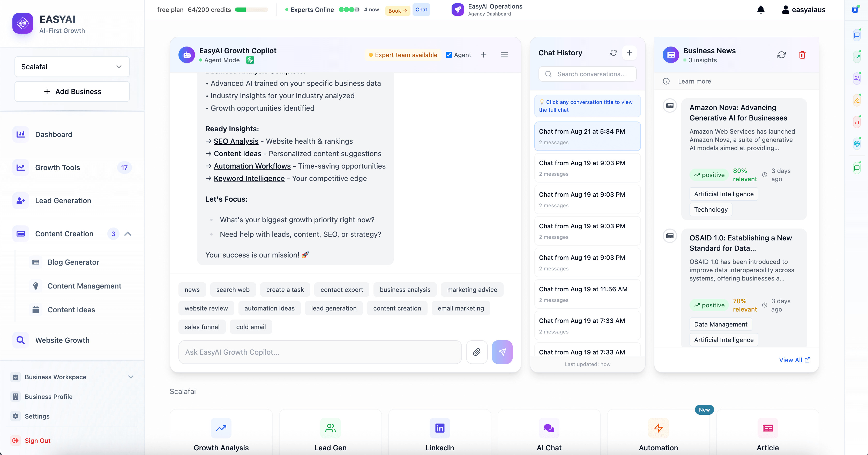Click the purple users icon in right rail
The image size is (868, 455).
[857, 79]
